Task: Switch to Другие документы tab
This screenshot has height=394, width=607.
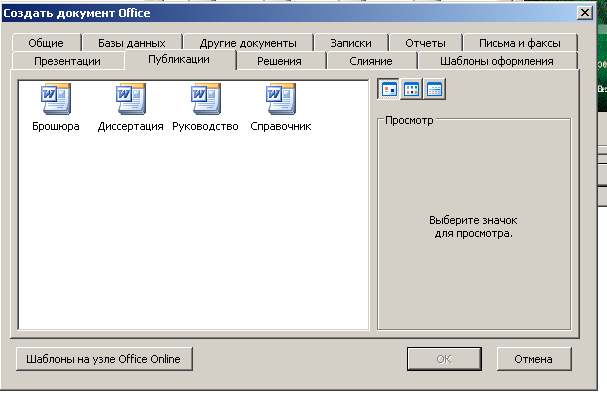Action: tap(248, 43)
